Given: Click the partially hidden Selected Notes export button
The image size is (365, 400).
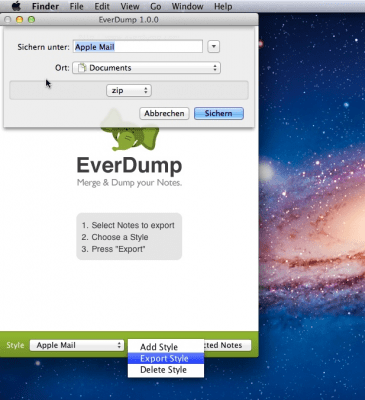Looking at the screenshot, I should [227, 345].
